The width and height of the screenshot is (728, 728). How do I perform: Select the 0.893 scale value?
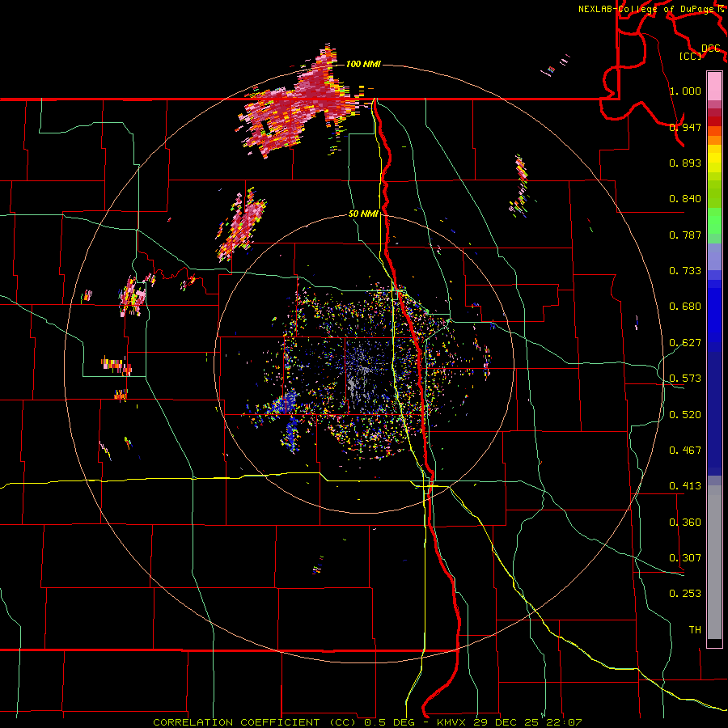point(685,163)
